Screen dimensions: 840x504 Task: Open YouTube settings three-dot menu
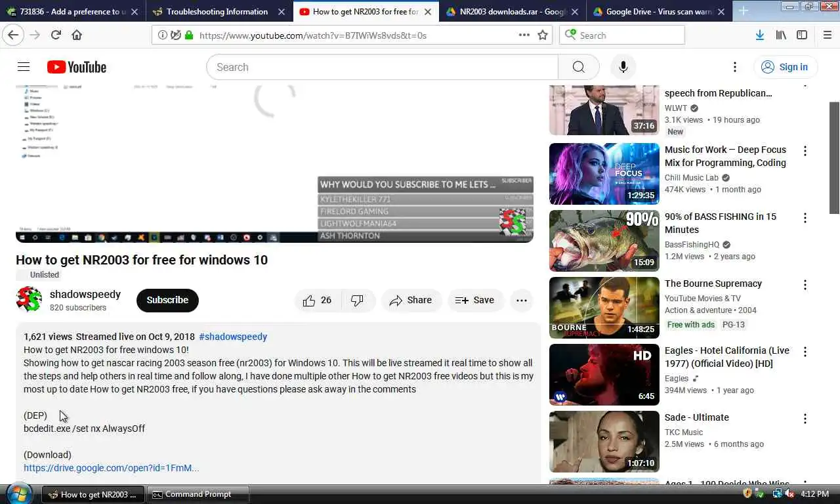tap(735, 67)
